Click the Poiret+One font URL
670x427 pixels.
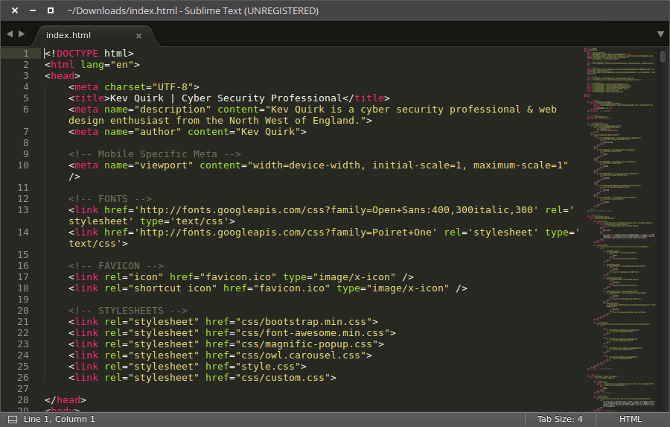pos(286,233)
